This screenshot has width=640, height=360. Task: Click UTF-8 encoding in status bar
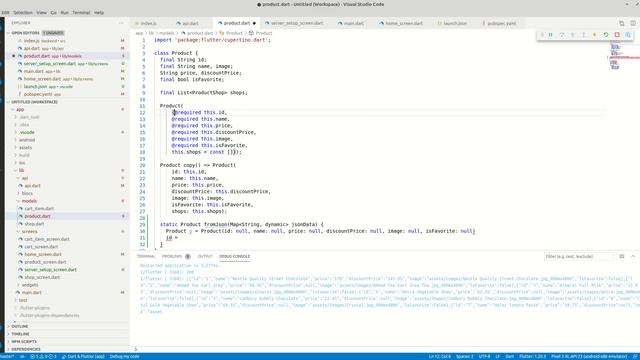point(484,356)
